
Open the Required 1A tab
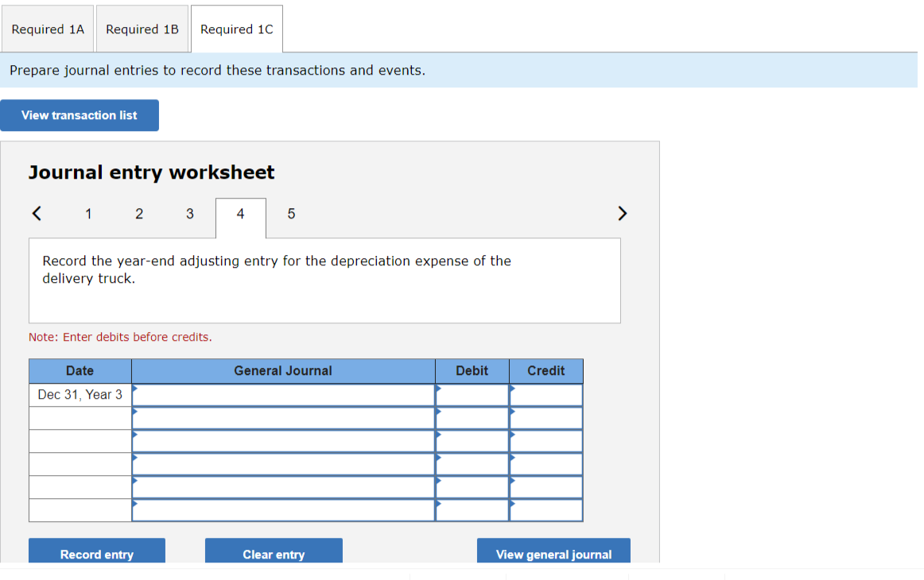pos(48,29)
